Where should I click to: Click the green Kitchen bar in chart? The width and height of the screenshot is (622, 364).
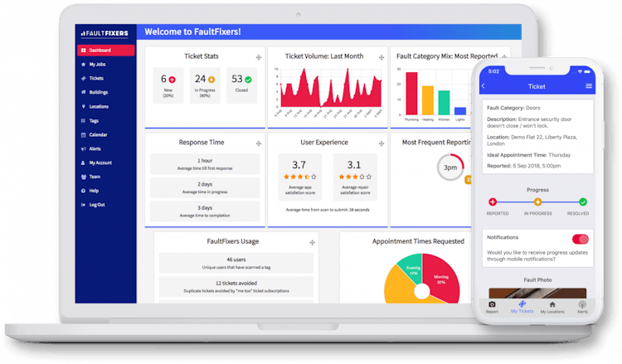coord(444,103)
